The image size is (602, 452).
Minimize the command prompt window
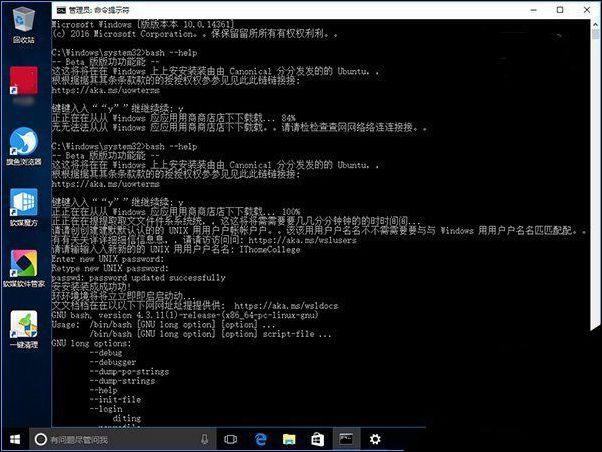tap(533, 10)
